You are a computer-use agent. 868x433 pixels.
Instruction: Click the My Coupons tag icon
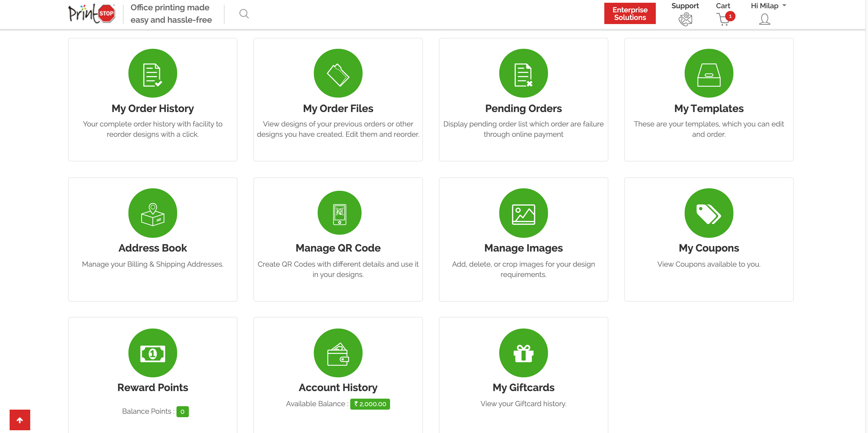point(709,213)
